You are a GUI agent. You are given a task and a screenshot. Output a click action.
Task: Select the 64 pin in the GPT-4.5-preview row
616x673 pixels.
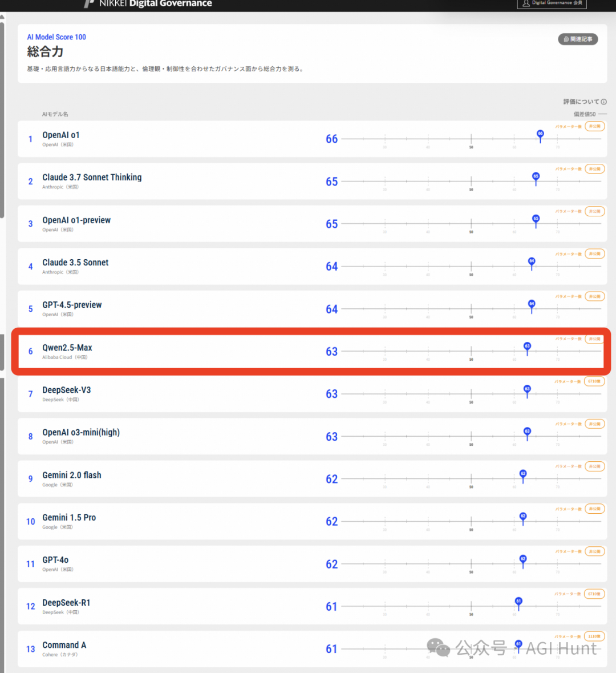(x=532, y=305)
